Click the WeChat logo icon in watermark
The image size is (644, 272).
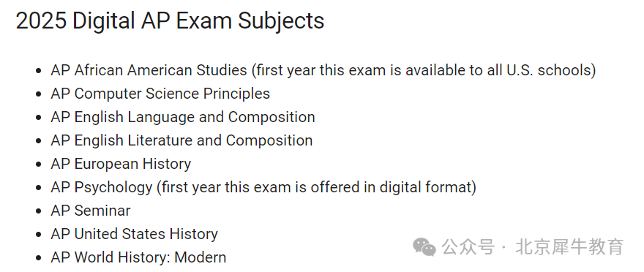[424, 247]
